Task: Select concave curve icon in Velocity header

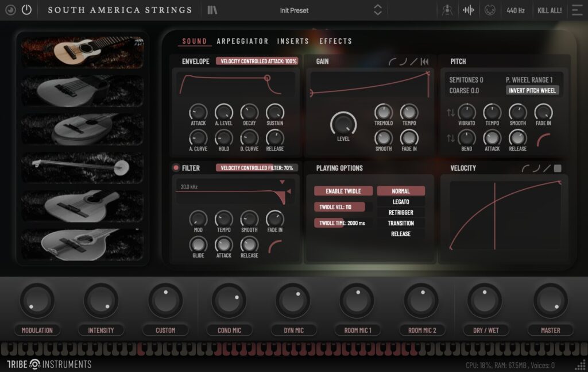Action: (536, 168)
